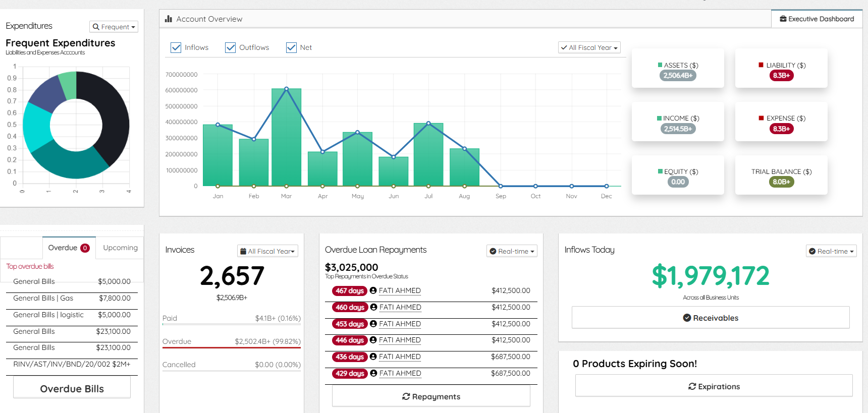Toggle the Outflows checkbox

[230, 47]
